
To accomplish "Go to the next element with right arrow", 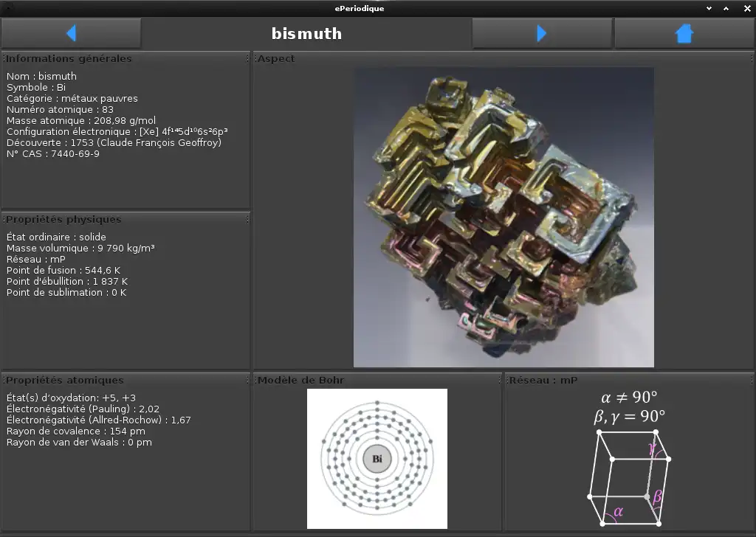I will coord(541,33).
